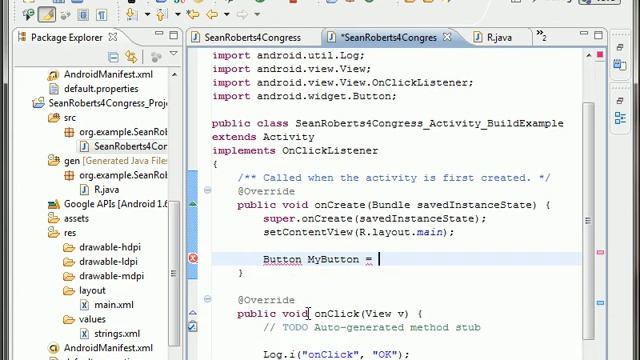Select the src source folder

point(62,118)
